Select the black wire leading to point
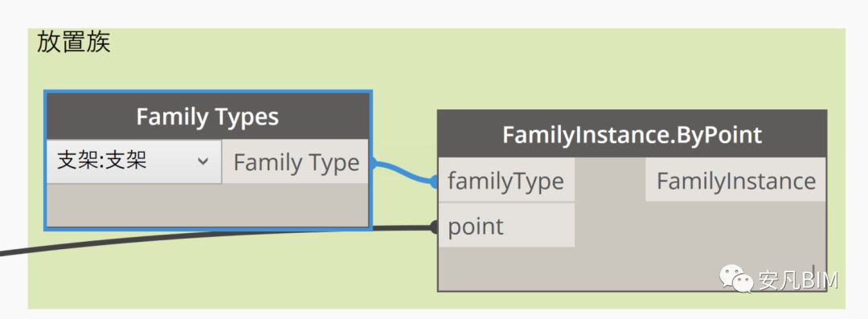The height and width of the screenshot is (319, 868). 216,236
